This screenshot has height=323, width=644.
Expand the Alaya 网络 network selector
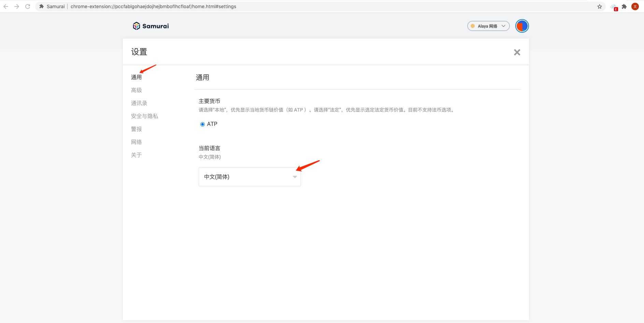tap(488, 26)
